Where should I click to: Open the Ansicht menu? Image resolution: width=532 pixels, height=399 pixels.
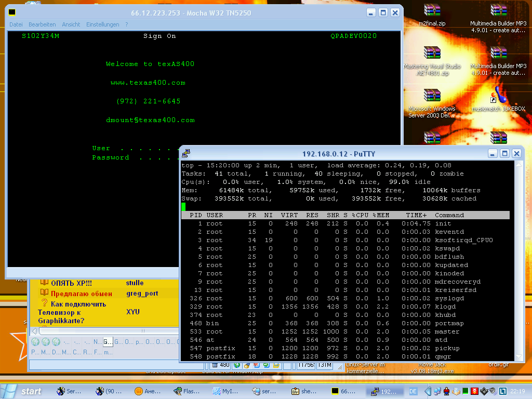point(71,24)
